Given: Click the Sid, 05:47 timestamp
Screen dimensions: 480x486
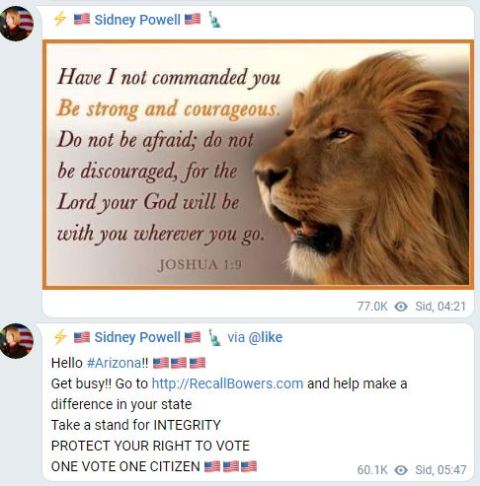Looking at the screenshot, I should tap(440, 470).
